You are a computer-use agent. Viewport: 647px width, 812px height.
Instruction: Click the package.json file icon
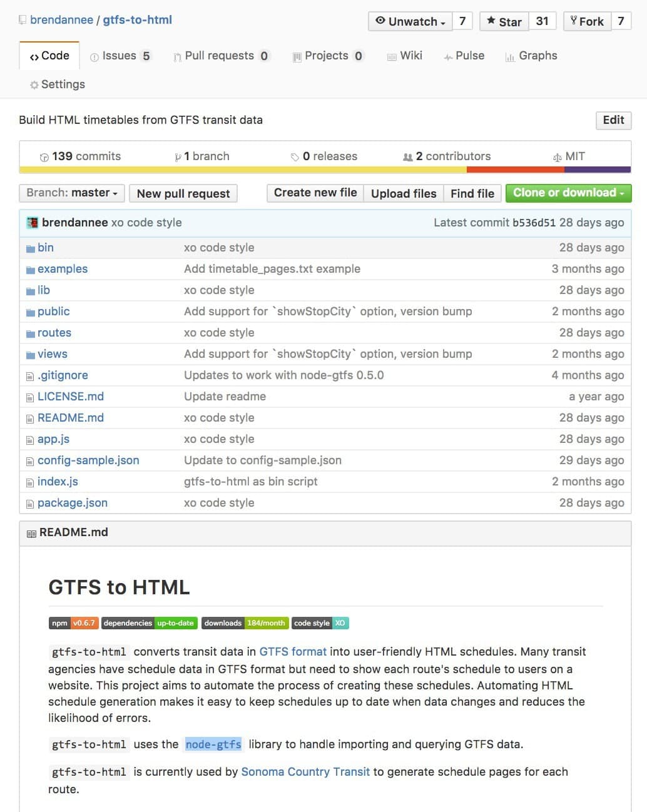[x=30, y=504]
